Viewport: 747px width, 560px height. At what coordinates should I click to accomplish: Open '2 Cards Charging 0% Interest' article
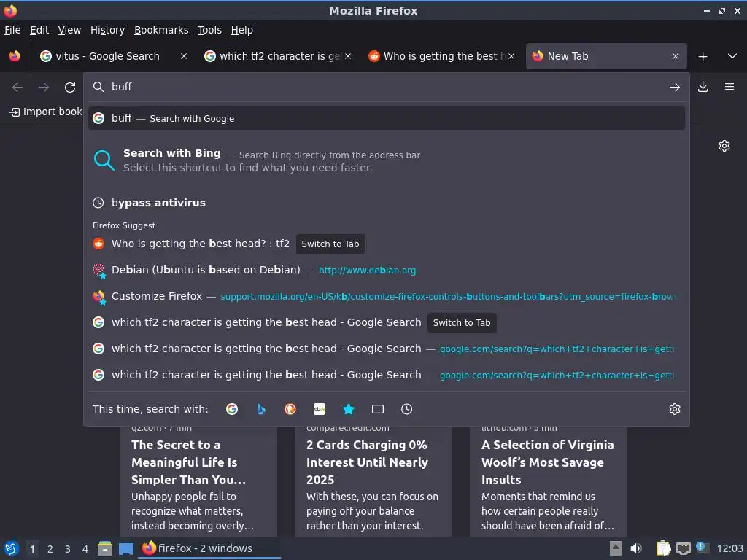pyautogui.click(x=373, y=481)
